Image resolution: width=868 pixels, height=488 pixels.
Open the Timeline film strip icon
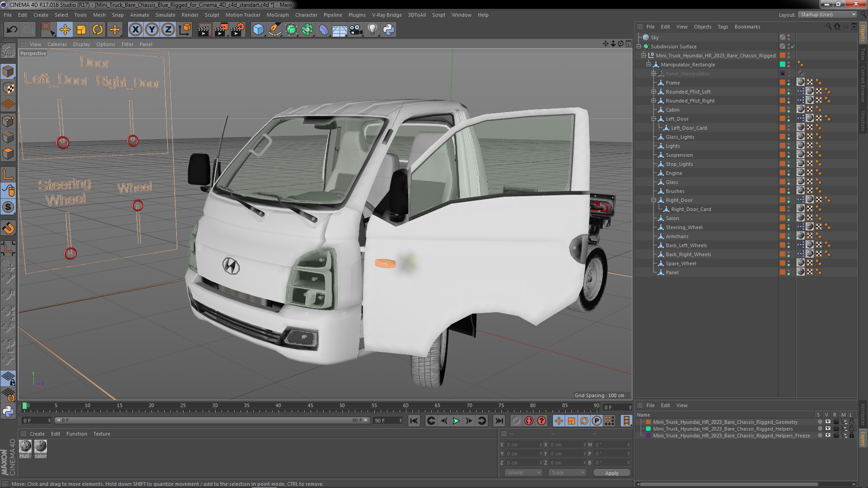pos(626,421)
